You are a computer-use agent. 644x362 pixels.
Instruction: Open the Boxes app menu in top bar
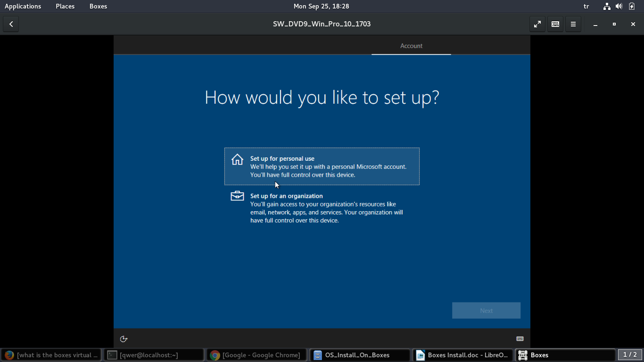point(98,6)
